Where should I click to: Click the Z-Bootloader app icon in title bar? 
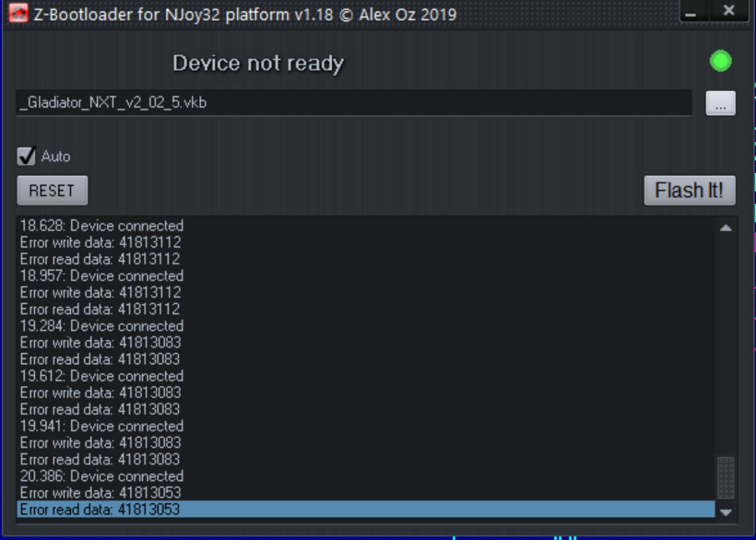[x=17, y=13]
